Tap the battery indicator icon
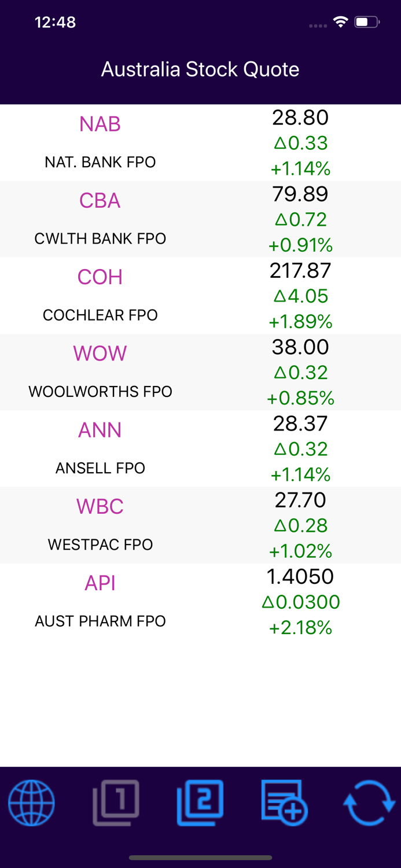Screen dimensions: 401x868 pyautogui.click(x=366, y=22)
